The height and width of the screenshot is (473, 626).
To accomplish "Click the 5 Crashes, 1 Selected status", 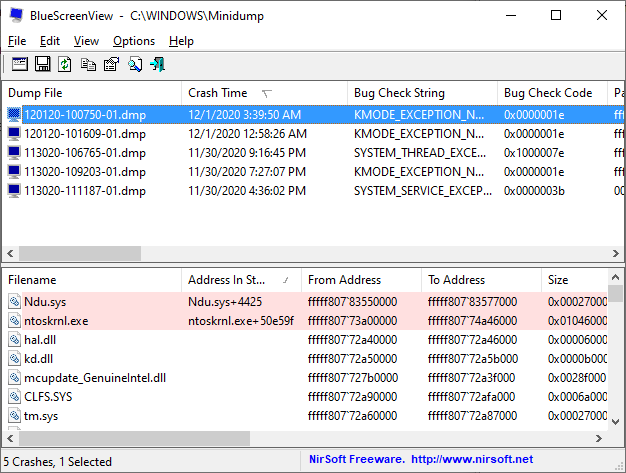I will 58,461.
